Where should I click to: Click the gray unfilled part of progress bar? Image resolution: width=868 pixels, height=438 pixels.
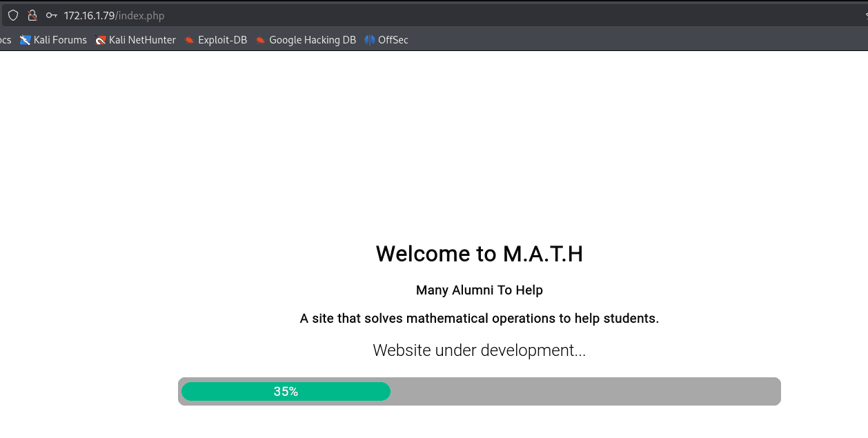tap(585, 391)
